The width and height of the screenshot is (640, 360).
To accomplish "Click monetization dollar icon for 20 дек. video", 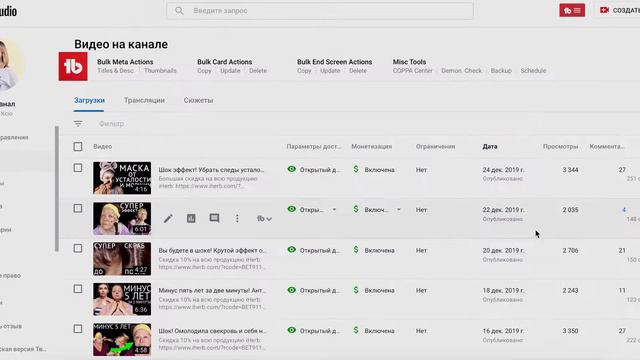I will click(x=356, y=250).
